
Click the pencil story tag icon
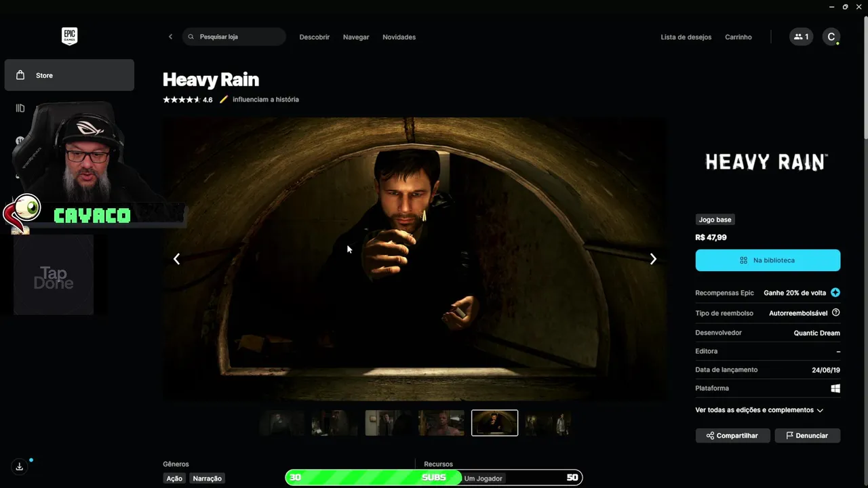[224, 100]
